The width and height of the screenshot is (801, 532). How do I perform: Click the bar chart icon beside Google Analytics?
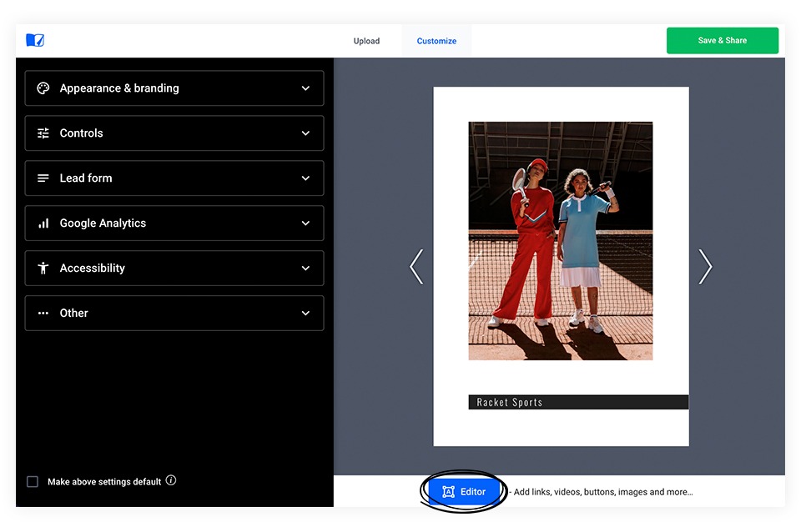[x=43, y=223]
